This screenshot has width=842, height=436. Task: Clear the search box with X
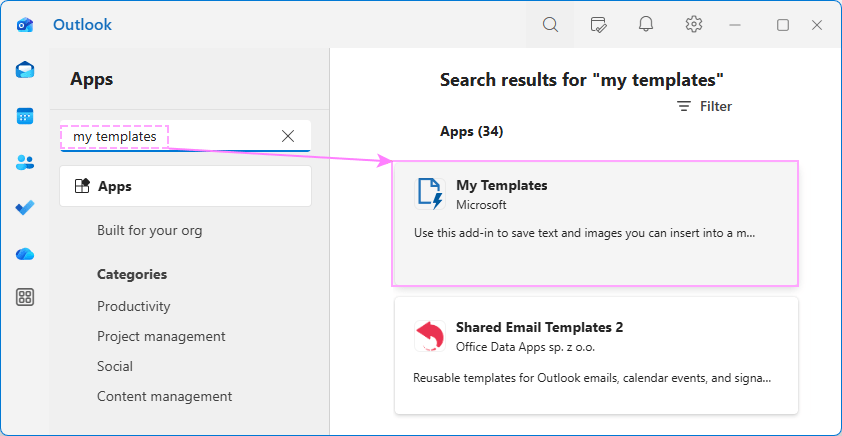tap(288, 136)
